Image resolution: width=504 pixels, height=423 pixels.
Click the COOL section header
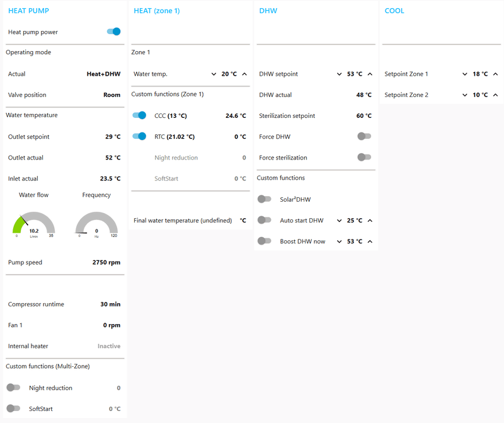[x=394, y=10]
